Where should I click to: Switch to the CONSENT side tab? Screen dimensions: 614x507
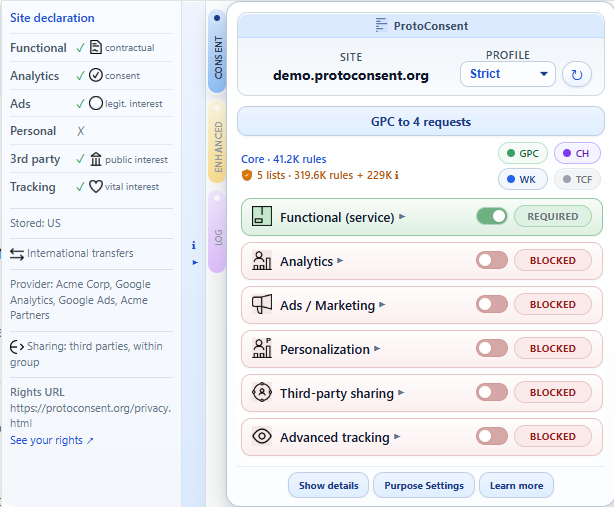click(217, 51)
